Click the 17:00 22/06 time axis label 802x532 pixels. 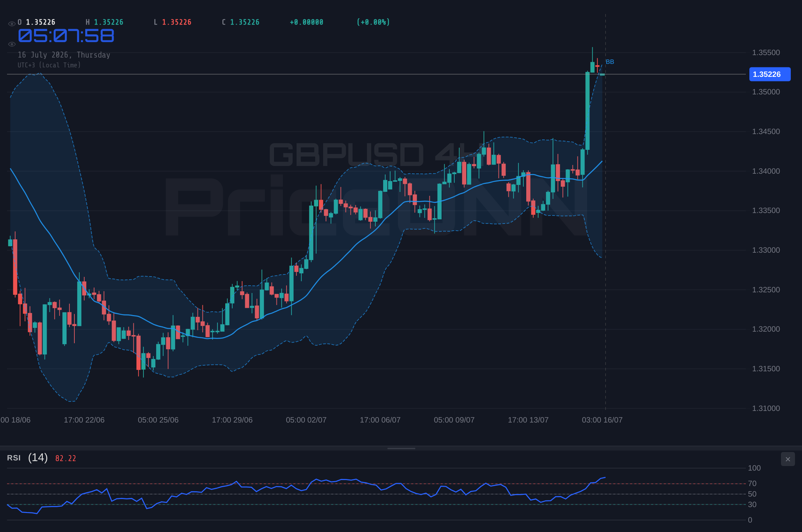click(84, 420)
